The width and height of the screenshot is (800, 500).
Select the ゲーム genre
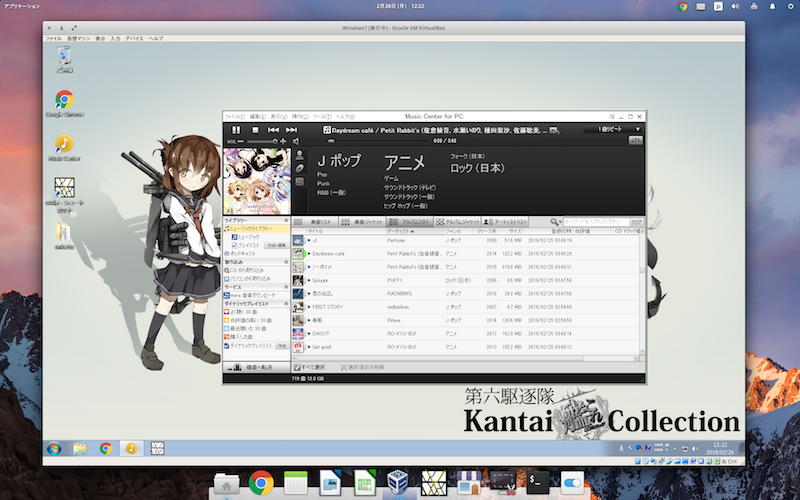point(391,179)
